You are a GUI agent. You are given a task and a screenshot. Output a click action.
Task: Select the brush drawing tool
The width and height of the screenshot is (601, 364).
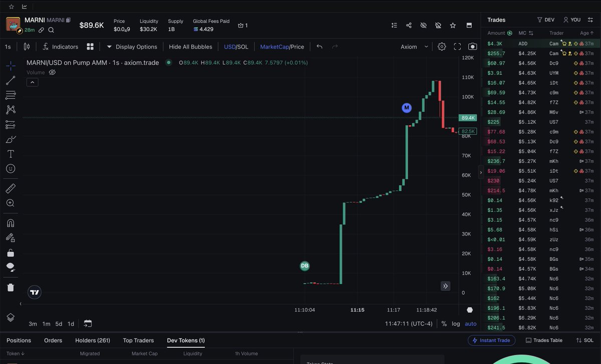coord(11,139)
